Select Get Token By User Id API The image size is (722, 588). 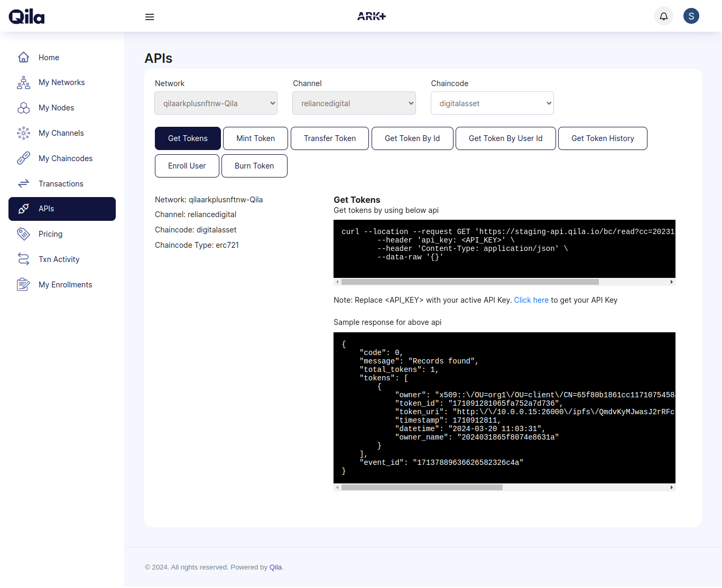[x=505, y=138]
